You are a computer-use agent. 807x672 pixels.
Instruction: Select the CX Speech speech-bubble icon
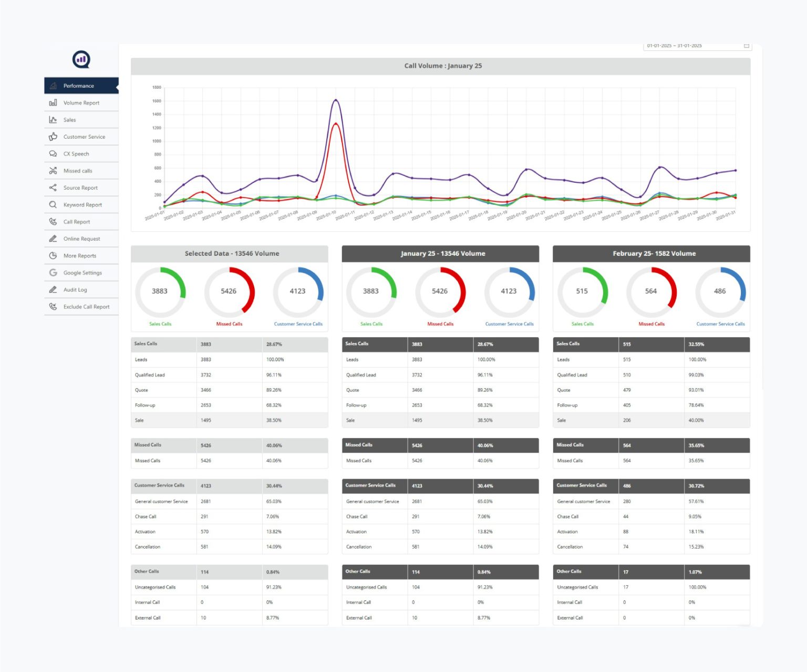point(53,153)
